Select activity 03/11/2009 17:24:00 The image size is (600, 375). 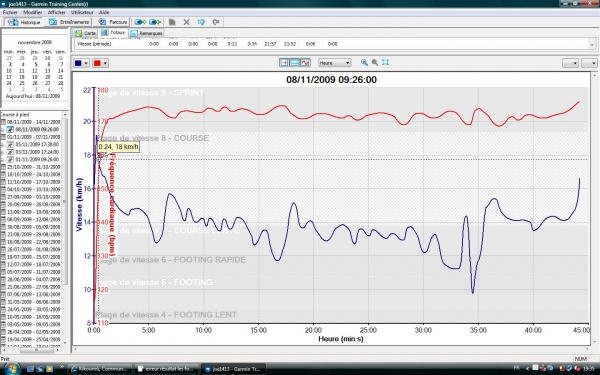37,152
